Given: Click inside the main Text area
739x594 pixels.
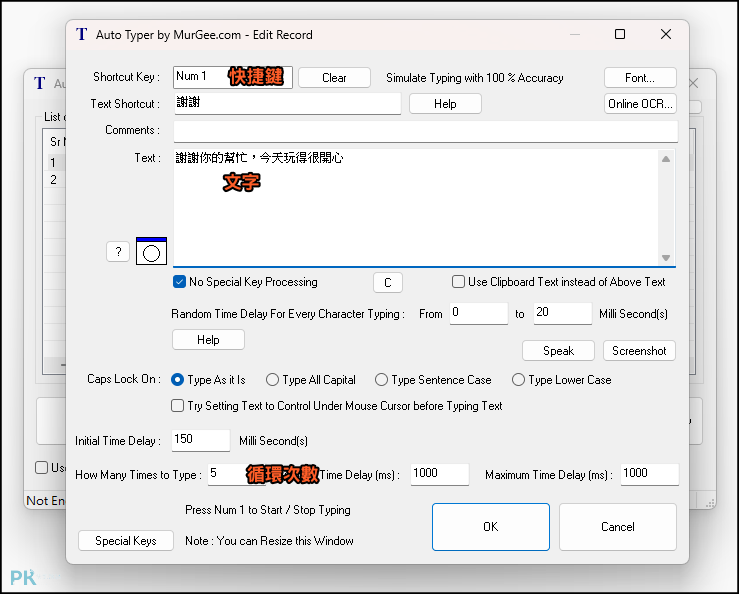Looking at the screenshot, I should click(x=417, y=208).
